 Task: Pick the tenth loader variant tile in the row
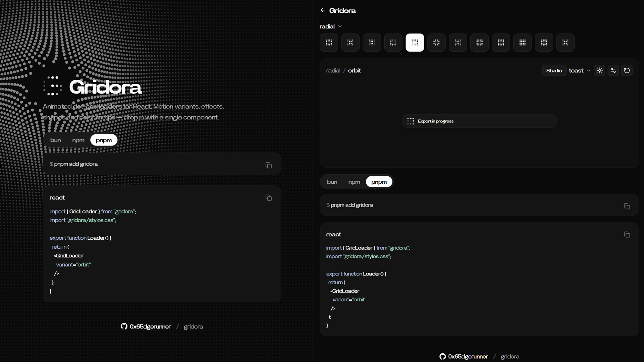point(522,43)
